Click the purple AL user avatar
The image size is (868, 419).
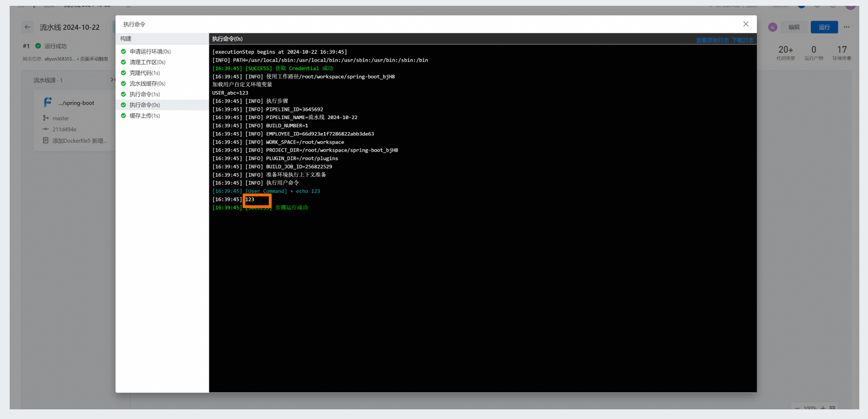[x=773, y=27]
